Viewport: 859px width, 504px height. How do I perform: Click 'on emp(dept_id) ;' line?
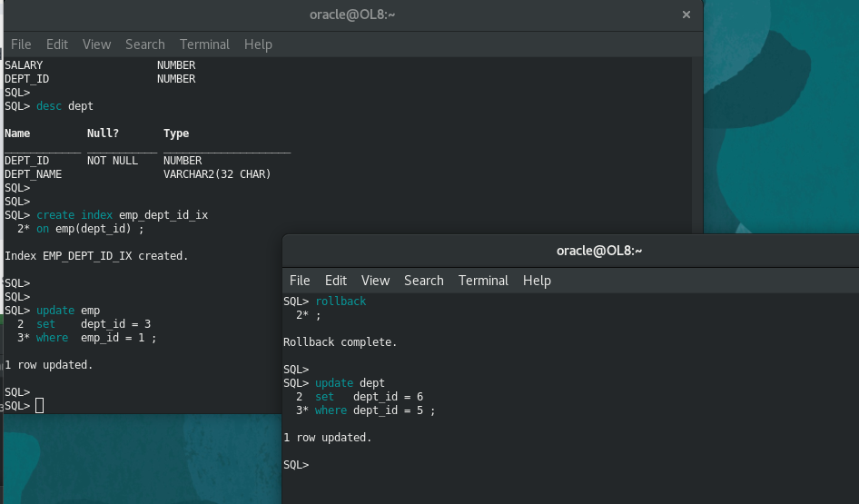tap(90, 229)
